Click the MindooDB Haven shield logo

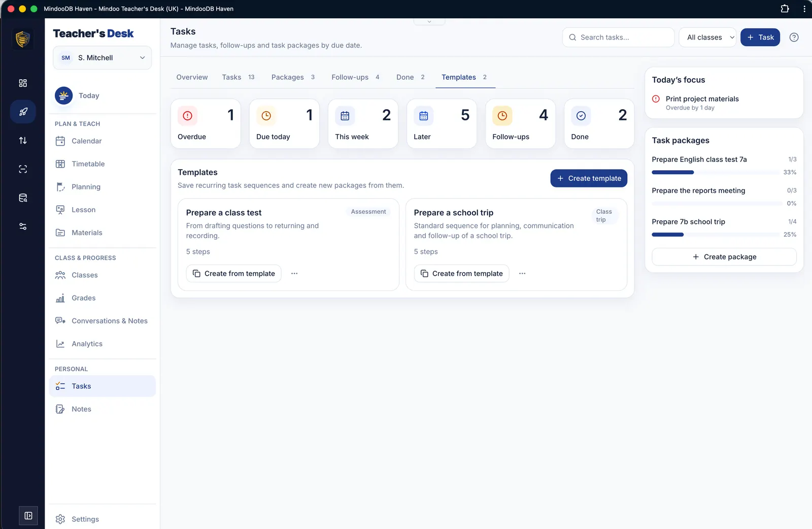click(22, 39)
